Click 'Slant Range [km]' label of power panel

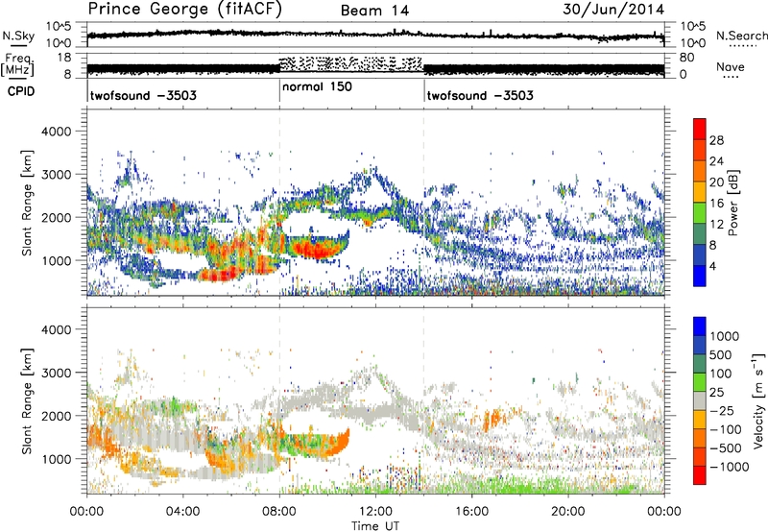[x=27, y=203]
